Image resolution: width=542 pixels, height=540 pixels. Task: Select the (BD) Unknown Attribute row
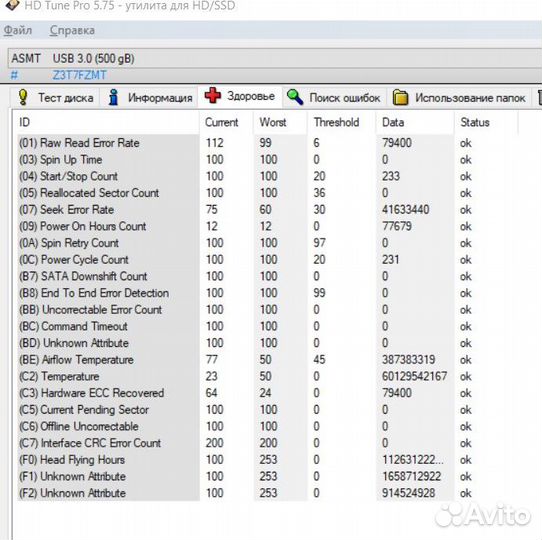point(268,343)
